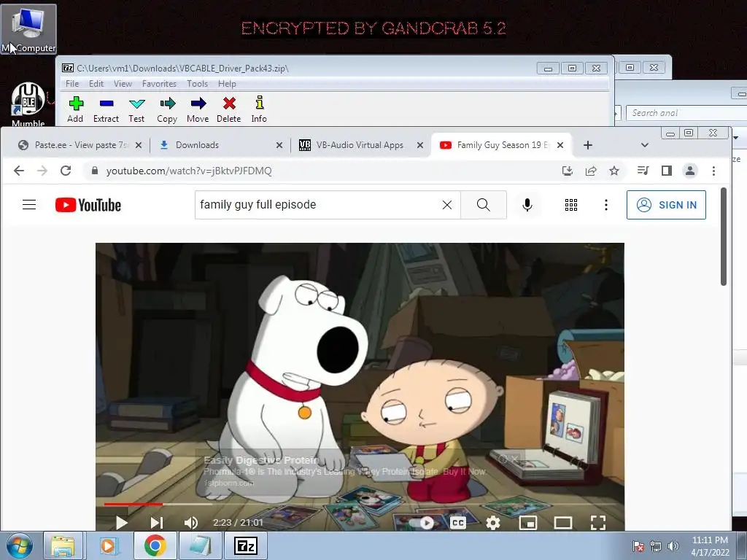Click the Copy icon in 7-Zip toolbar
Viewport: 747px width, 560px height.
[x=167, y=110]
